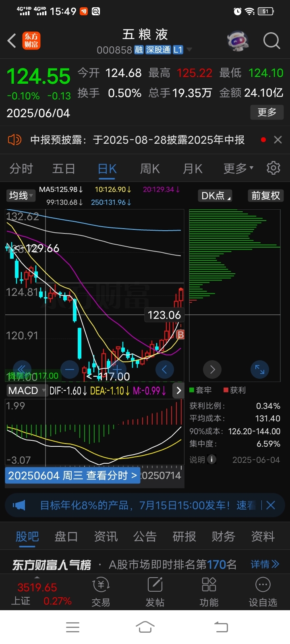Open the 东方财富 logo icon
Image resolution: width=290 pixels, height=644 pixels.
[31, 41]
